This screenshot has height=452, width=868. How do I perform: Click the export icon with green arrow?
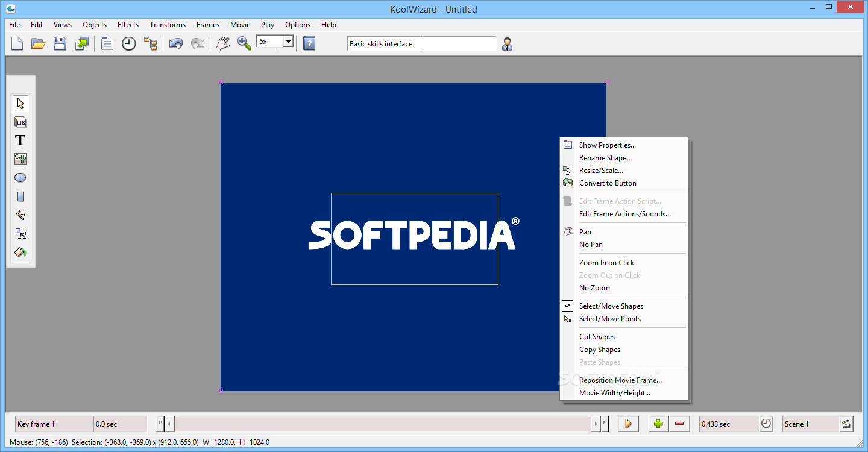(x=81, y=43)
